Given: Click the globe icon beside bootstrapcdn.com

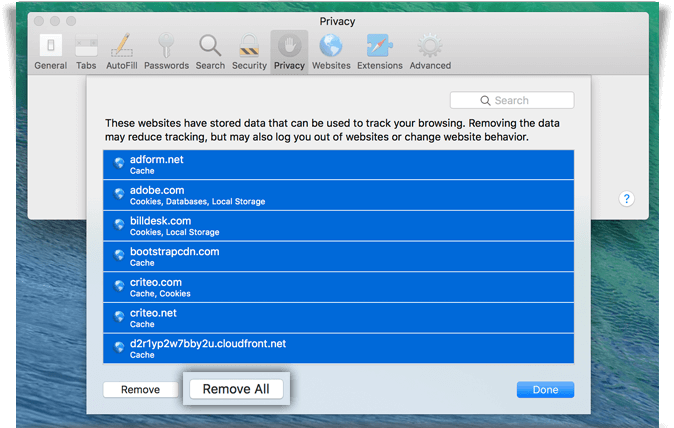Looking at the screenshot, I should point(119,255).
